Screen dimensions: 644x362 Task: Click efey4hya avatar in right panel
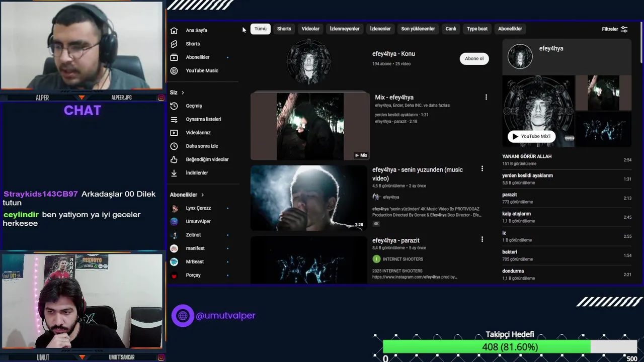point(520,56)
